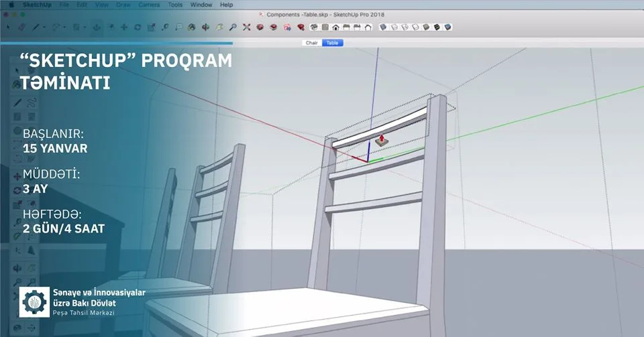Select the Arc tool in the top toolbar
Viewport: 644px width, 337px height.
point(56,27)
